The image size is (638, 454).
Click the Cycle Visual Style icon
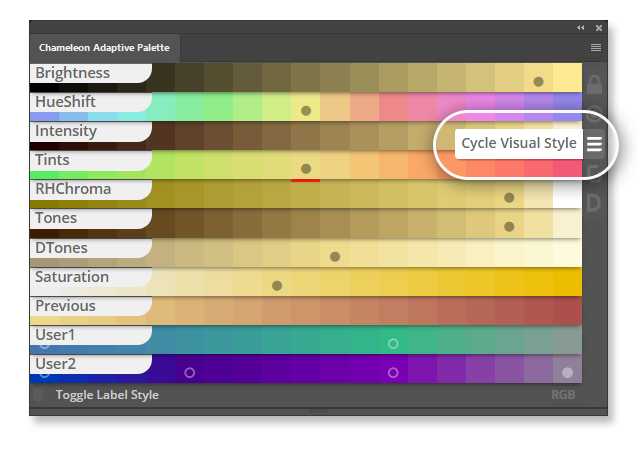click(594, 144)
